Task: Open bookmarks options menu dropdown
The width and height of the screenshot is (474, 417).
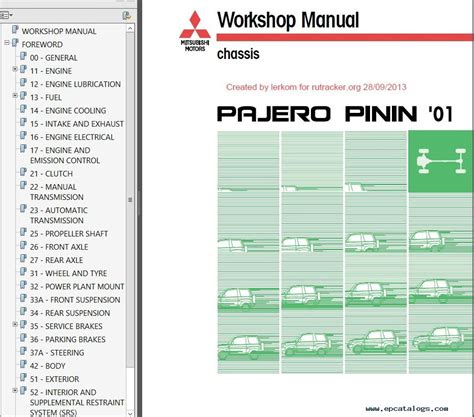Action: 6,15
